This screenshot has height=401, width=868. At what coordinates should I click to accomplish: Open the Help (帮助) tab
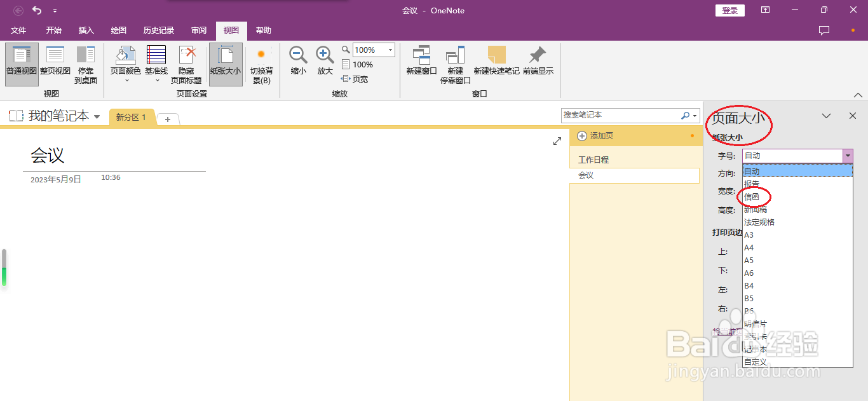pos(263,31)
